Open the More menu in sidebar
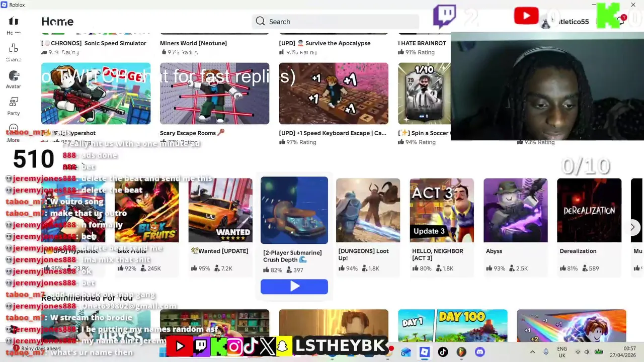Screen dimensions: 644x362 (x=14, y=133)
